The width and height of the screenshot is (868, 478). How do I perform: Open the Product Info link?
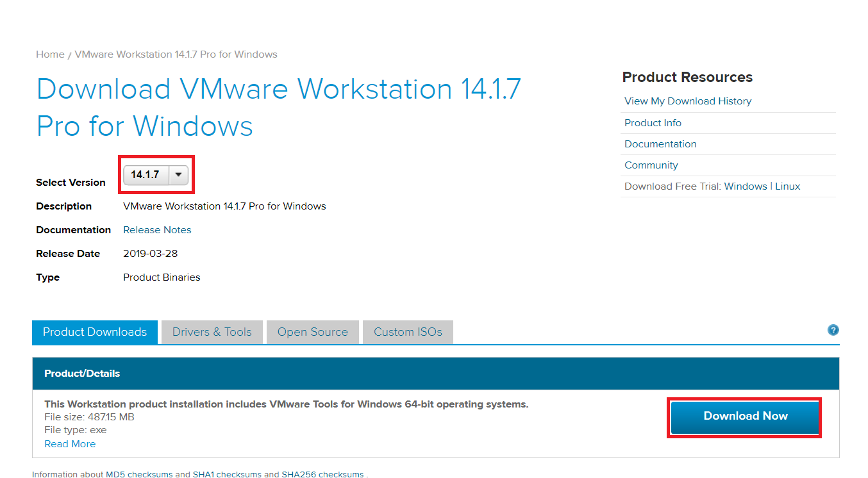tap(653, 123)
